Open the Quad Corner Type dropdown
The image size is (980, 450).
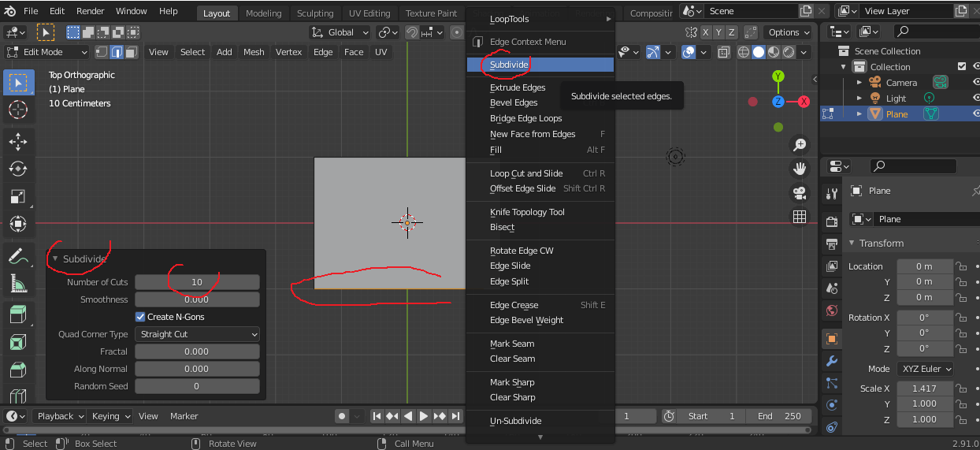197,334
